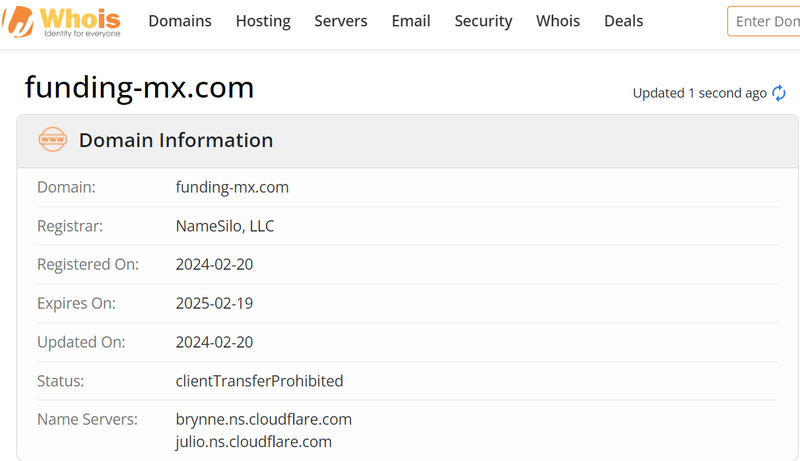Open the Servers menu
The height and width of the screenshot is (461, 800).
pos(340,21)
